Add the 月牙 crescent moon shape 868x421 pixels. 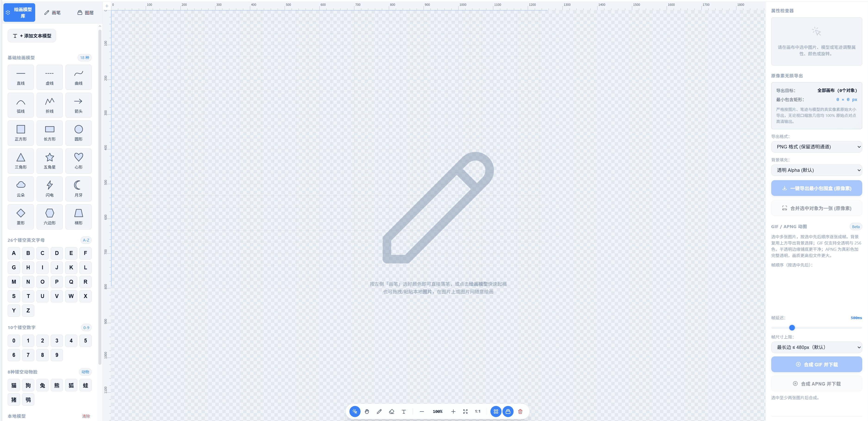coord(78,189)
